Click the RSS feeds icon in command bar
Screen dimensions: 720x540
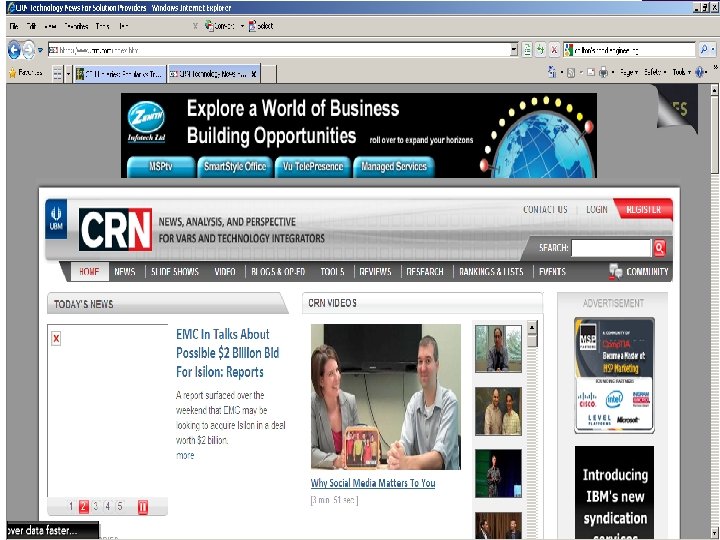coord(571,73)
